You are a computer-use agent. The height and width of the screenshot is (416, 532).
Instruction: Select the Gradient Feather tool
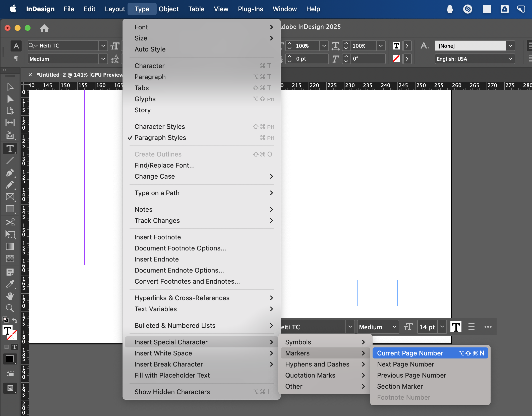coord(10,258)
